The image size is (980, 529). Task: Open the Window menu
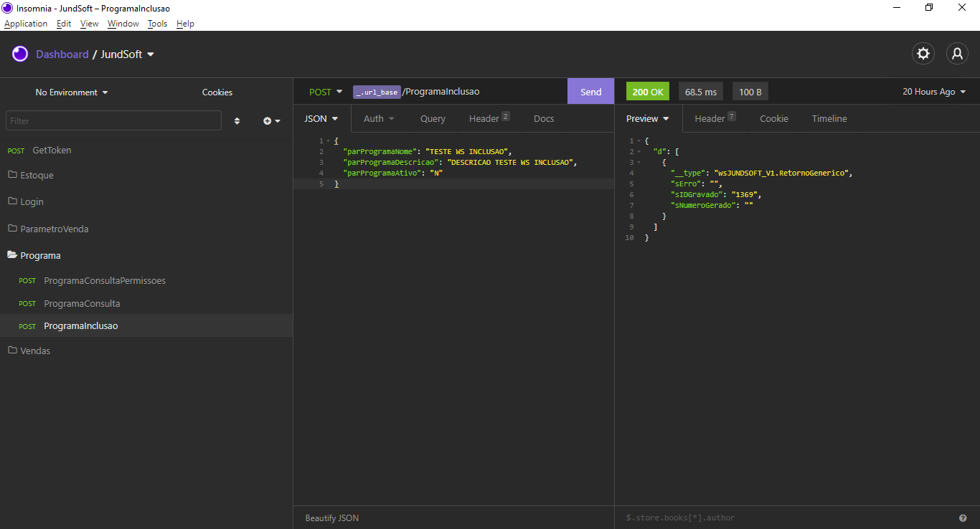(123, 24)
